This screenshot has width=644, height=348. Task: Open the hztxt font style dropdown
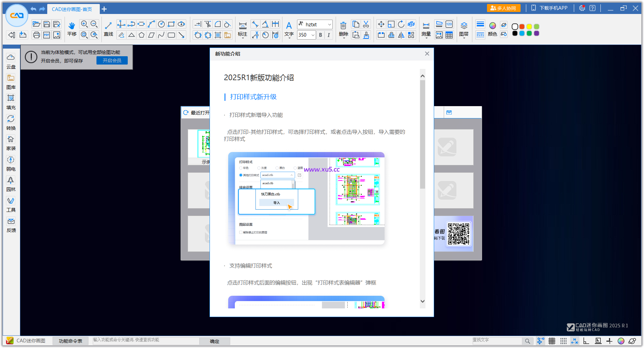coord(314,24)
